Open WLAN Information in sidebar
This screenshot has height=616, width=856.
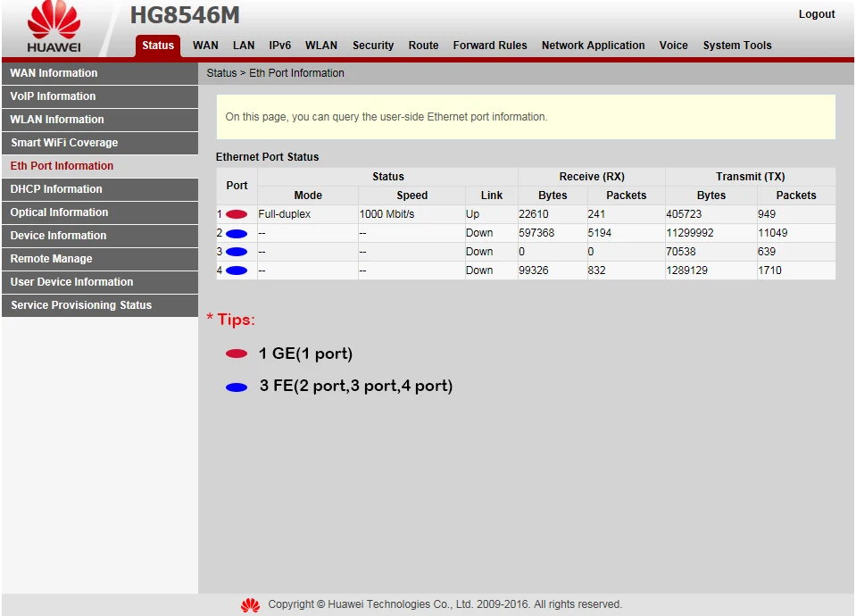click(100, 120)
